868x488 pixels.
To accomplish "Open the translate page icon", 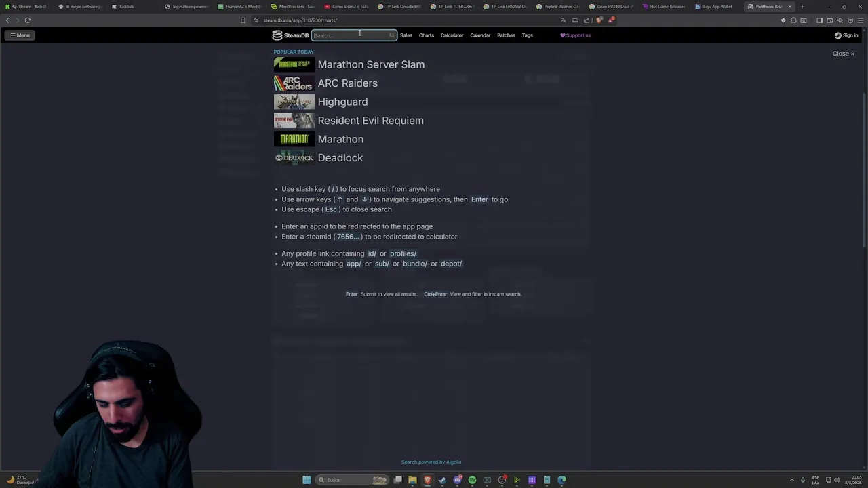I will [x=563, y=20].
